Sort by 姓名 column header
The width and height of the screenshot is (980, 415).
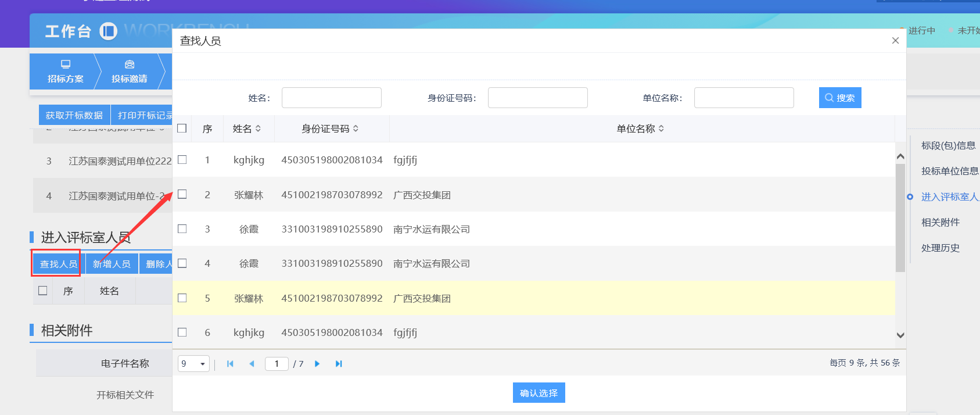(247, 129)
